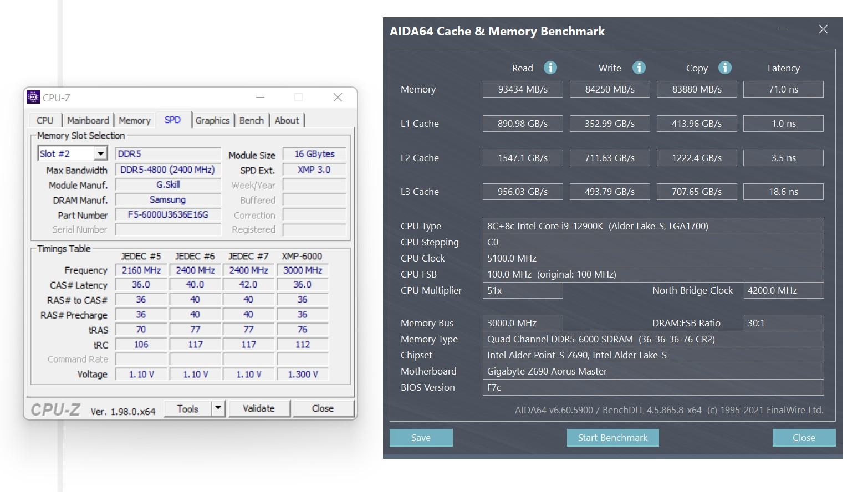This screenshot has width=868, height=492.
Task: Click the XMP-6000 tRC value 112
Action: click(x=302, y=344)
